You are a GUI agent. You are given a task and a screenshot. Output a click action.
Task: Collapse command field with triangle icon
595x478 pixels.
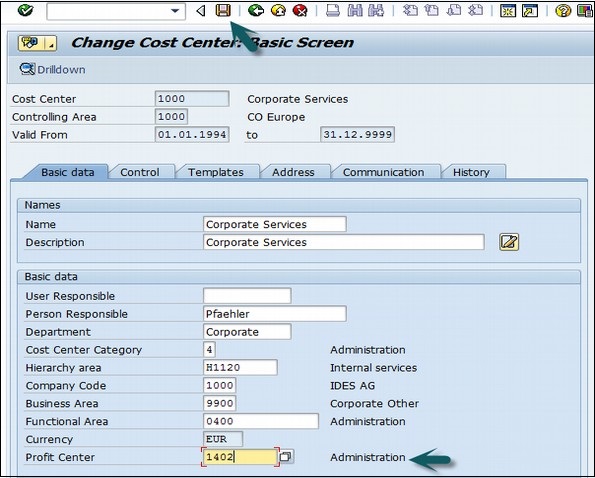click(201, 11)
